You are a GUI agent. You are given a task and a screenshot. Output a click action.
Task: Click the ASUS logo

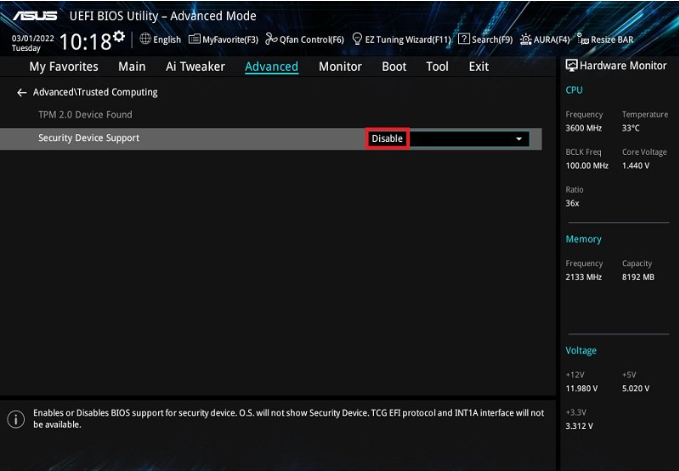pyautogui.click(x=35, y=16)
